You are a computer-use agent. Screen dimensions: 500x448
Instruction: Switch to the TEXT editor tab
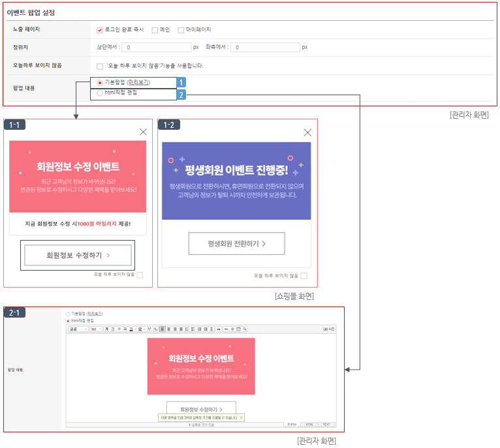[x=326, y=425]
